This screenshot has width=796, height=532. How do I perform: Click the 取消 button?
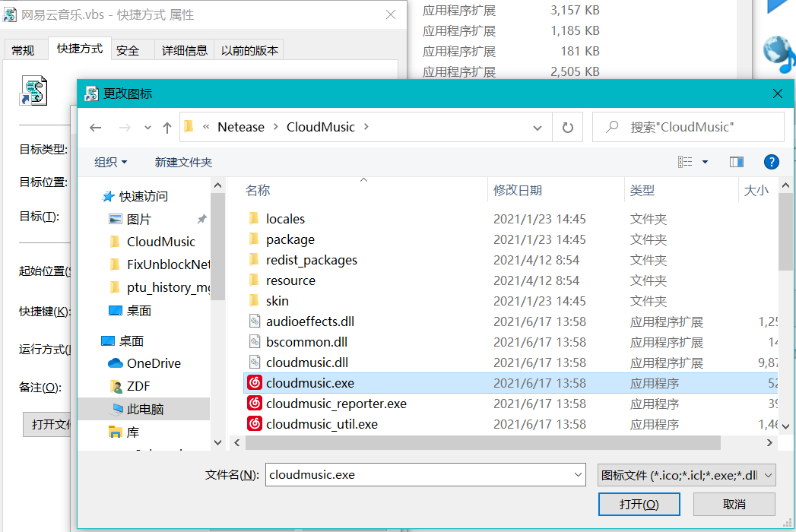(x=734, y=504)
